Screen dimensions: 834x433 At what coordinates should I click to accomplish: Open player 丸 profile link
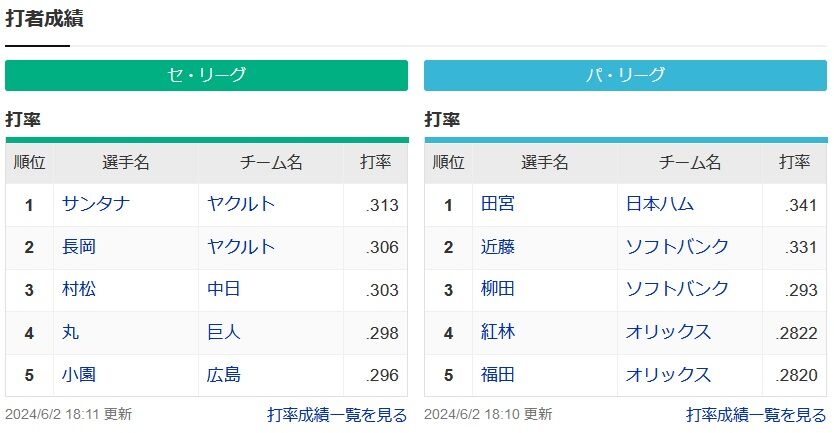coord(70,332)
